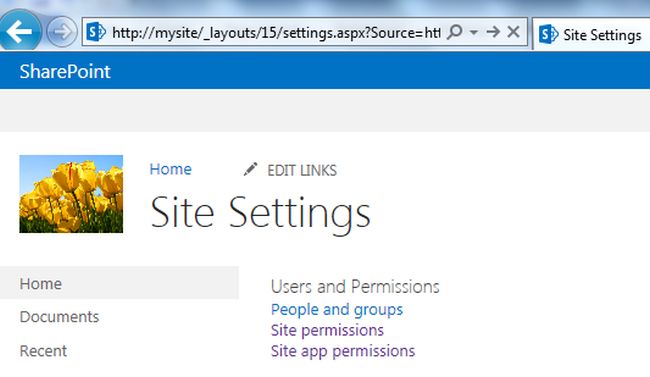Switch to the Site Settings browser tab
Screen dimensions: 650x377
click(591, 34)
